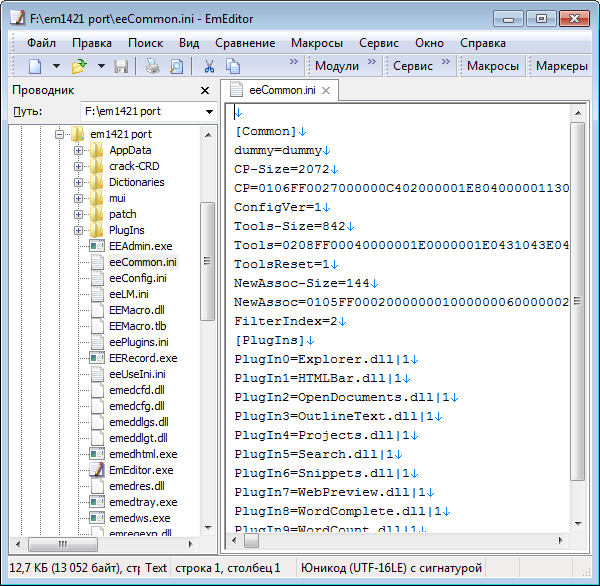Close the Explorer side panel
The height and width of the screenshot is (586, 600).
(205, 90)
